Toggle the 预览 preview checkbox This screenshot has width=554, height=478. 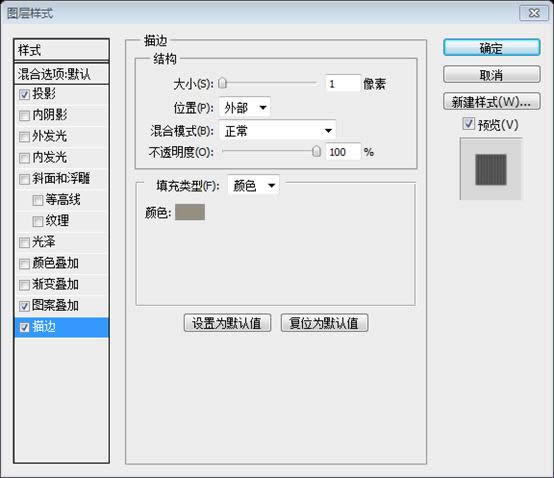[x=468, y=124]
